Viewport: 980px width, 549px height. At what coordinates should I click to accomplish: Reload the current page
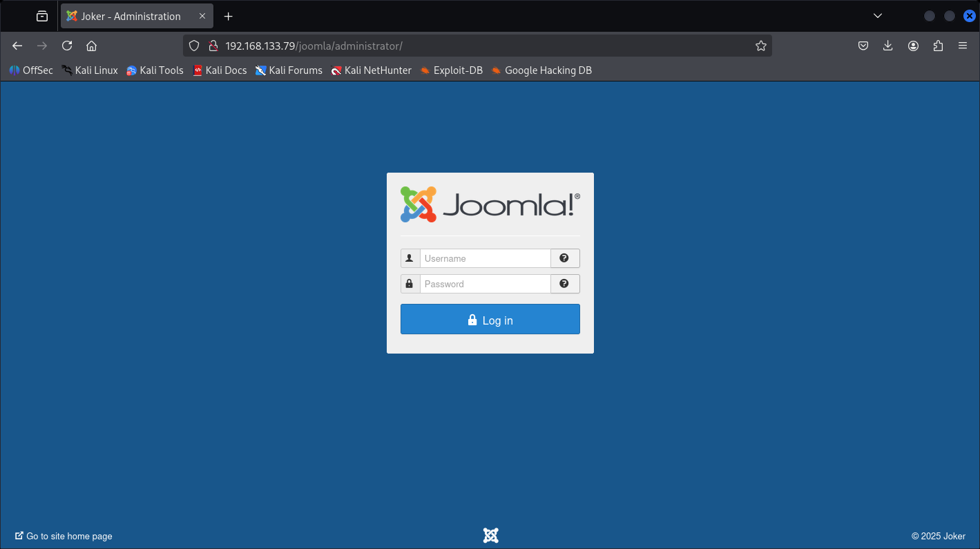[x=67, y=46]
